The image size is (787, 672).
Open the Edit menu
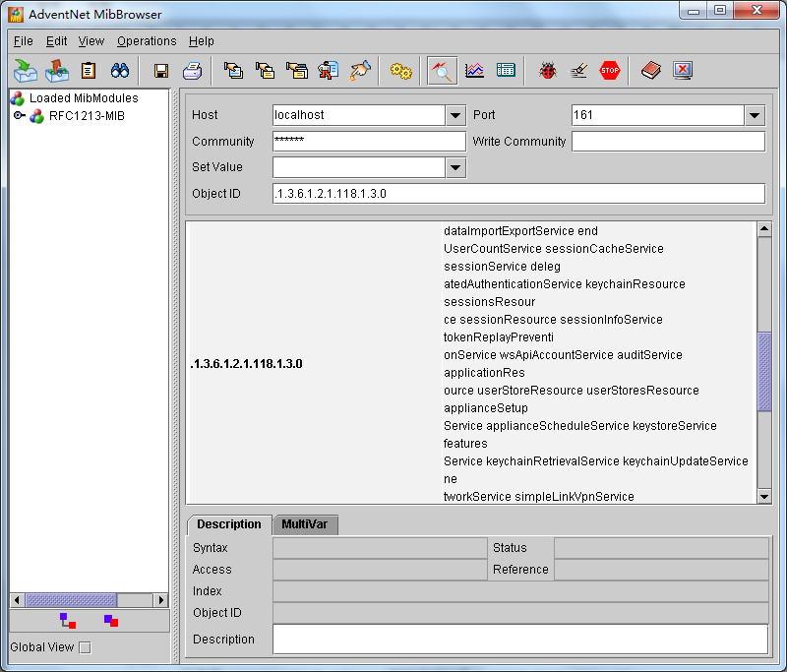click(x=56, y=41)
